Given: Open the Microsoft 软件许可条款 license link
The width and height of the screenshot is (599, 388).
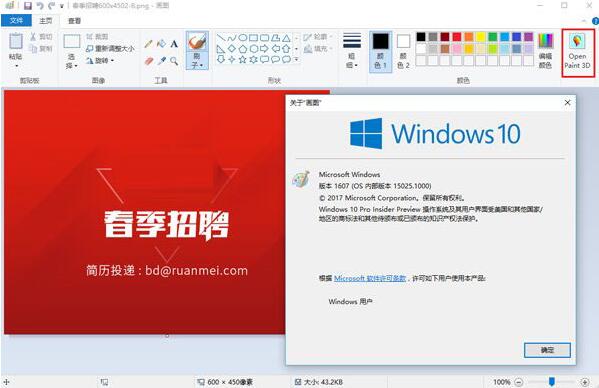Looking at the screenshot, I should click(370, 278).
